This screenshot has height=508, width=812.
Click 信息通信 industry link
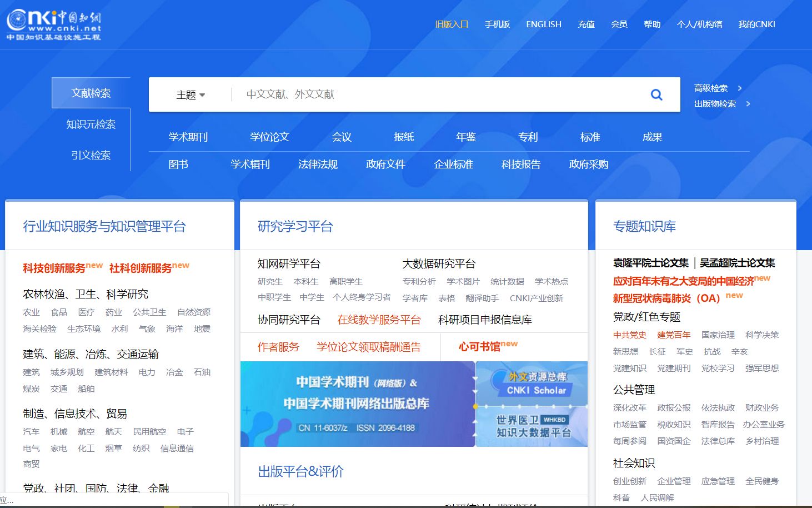click(x=177, y=448)
